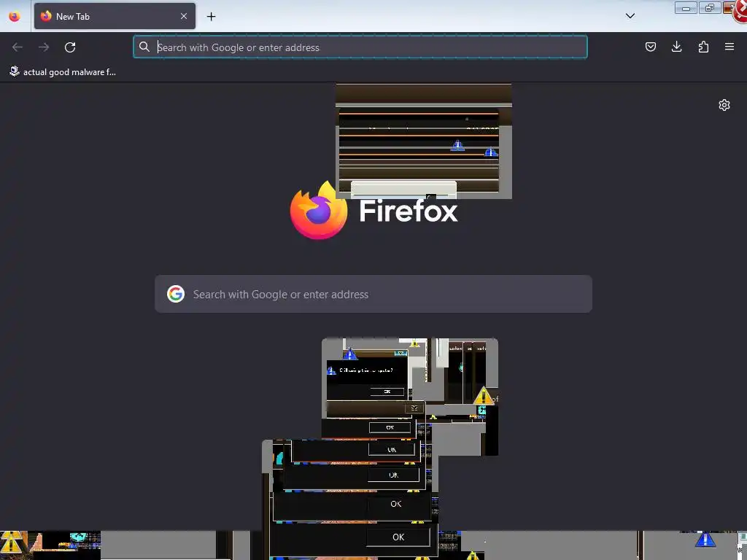
Task: Click the Firefox logo on the page
Action: pyautogui.click(x=318, y=210)
